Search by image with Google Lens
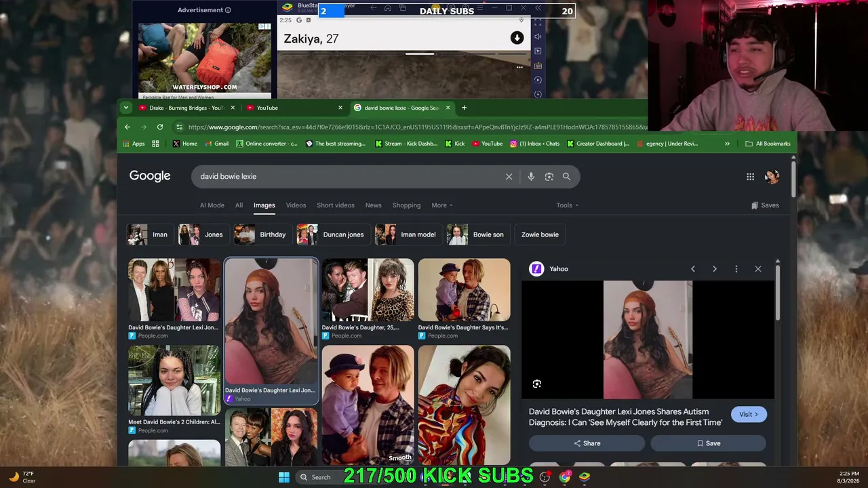 point(549,176)
